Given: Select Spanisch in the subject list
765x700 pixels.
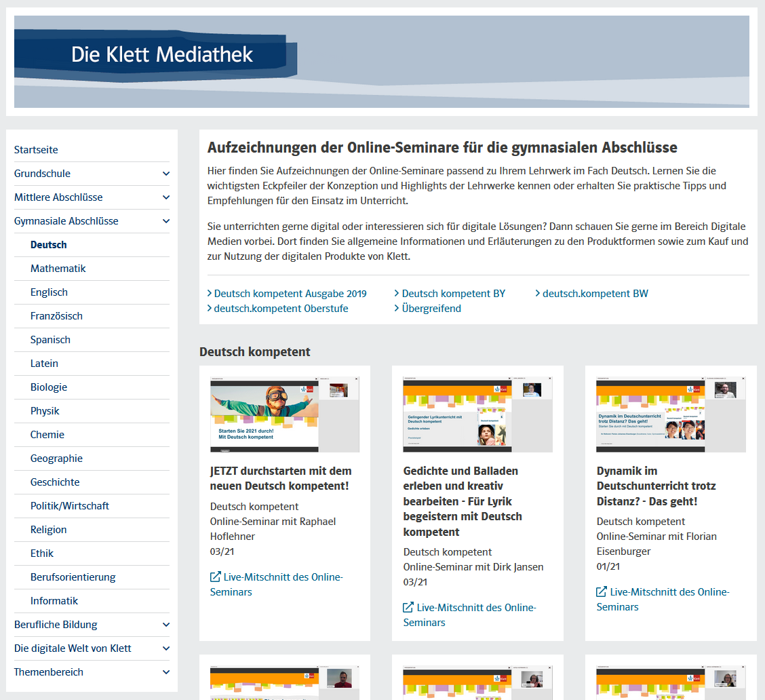Looking at the screenshot, I should tap(50, 340).
